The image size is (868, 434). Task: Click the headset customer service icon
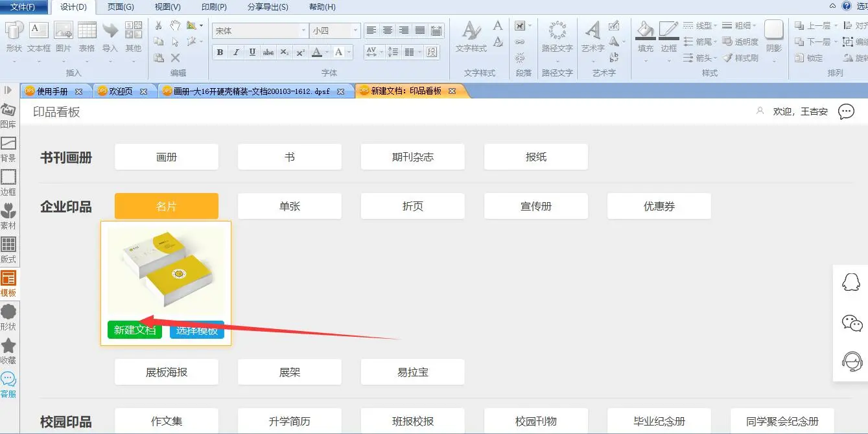click(x=851, y=361)
